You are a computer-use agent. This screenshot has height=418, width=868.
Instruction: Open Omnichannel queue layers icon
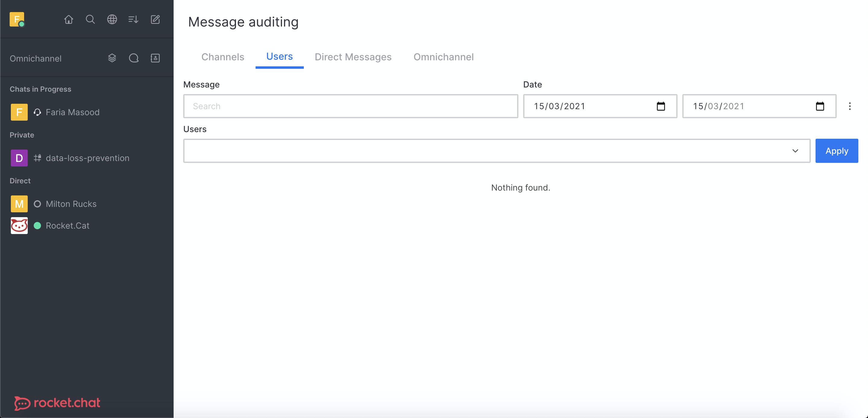pos(112,58)
